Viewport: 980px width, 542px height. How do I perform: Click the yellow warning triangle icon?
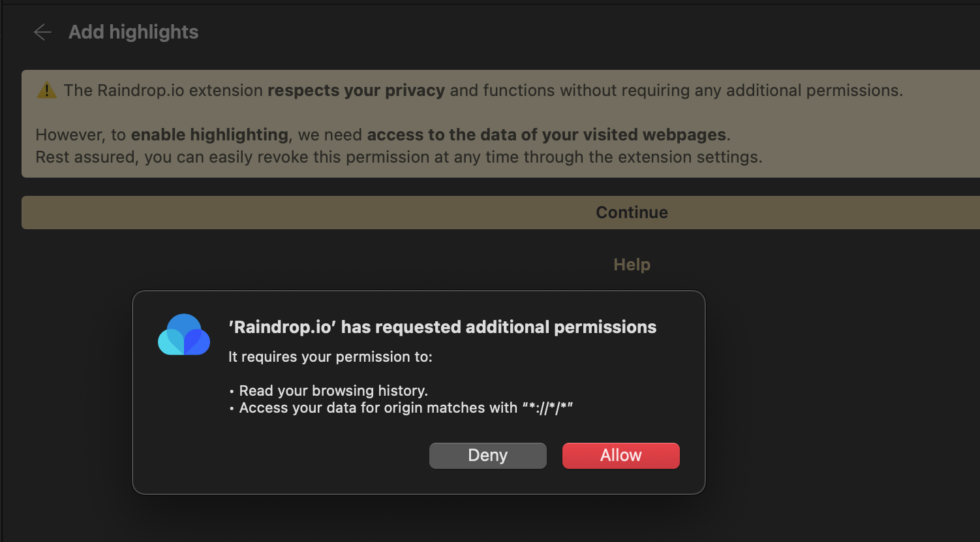46,90
